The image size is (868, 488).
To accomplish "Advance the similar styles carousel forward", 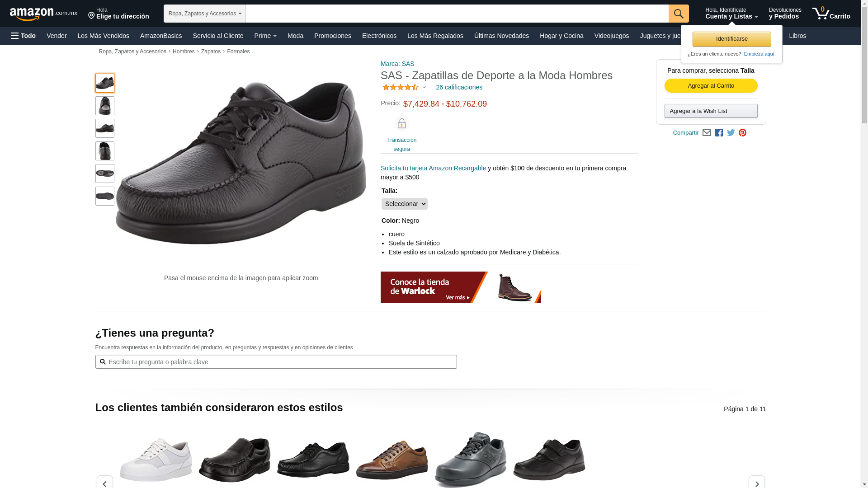I will [756, 483].
